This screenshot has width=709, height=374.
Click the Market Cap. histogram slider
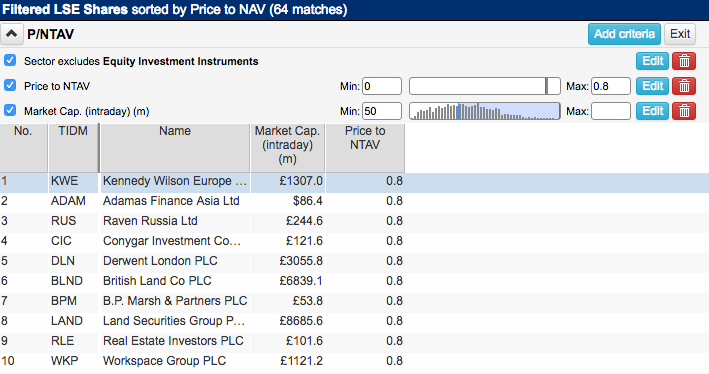pyautogui.click(x=485, y=111)
